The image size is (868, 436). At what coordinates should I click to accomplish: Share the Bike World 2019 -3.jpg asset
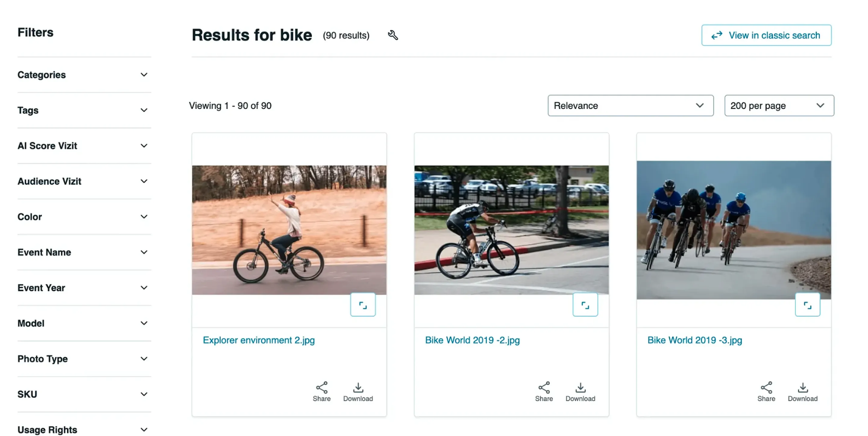[766, 391]
